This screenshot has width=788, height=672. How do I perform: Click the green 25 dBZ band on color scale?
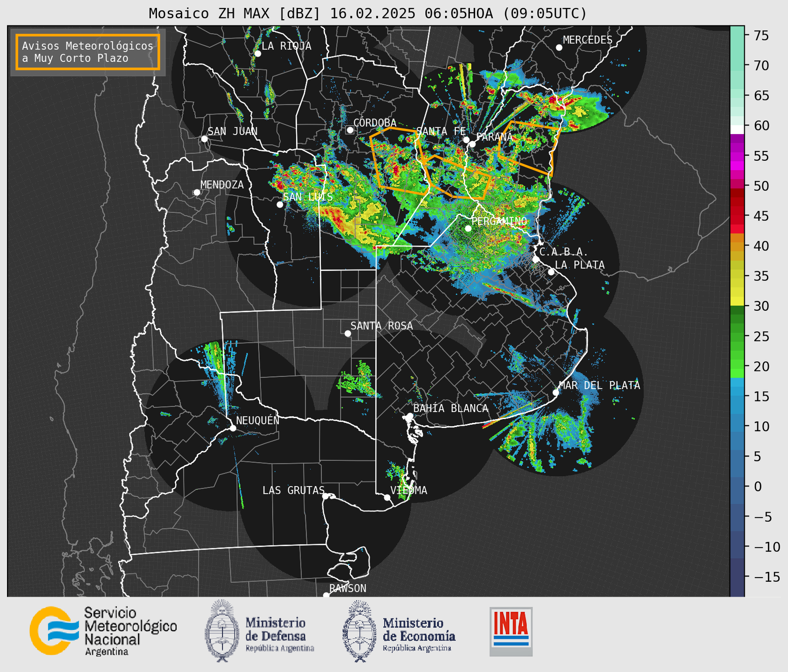pos(737,336)
